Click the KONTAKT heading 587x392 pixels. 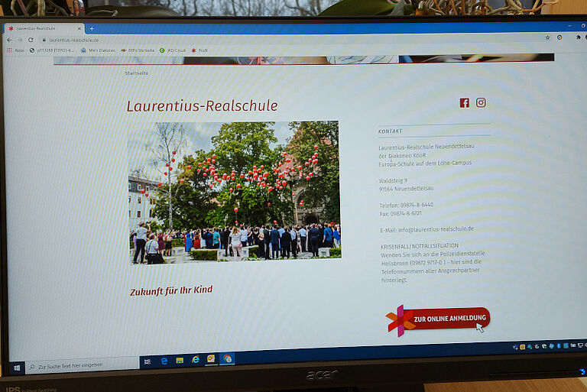click(x=390, y=131)
